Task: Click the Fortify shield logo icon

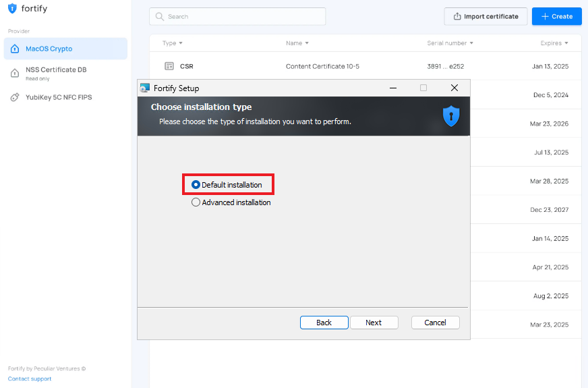Action: click(x=12, y=9)
